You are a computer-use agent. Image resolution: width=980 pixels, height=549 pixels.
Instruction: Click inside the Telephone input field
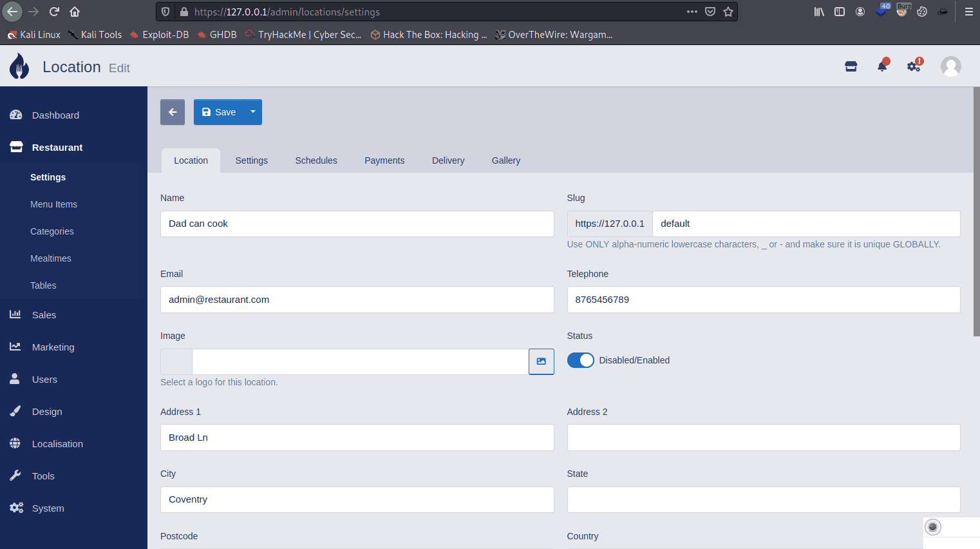pyautogui.click(x=763, y=299)
